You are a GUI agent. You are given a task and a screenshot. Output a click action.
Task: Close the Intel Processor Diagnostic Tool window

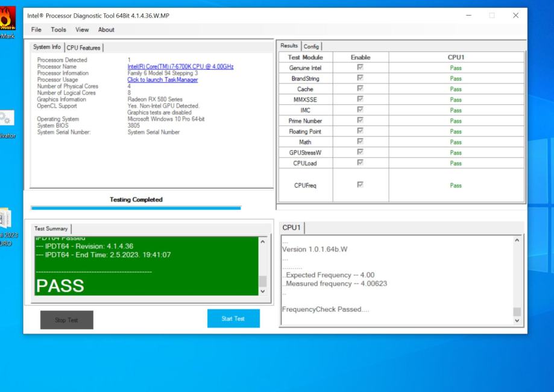pyautogui.click(x=515, y=15)
